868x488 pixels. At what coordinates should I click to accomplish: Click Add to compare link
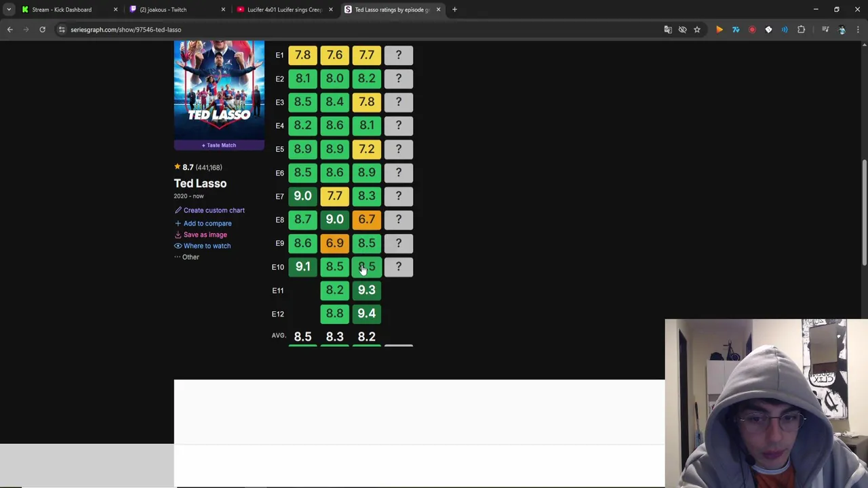(207, 223)
